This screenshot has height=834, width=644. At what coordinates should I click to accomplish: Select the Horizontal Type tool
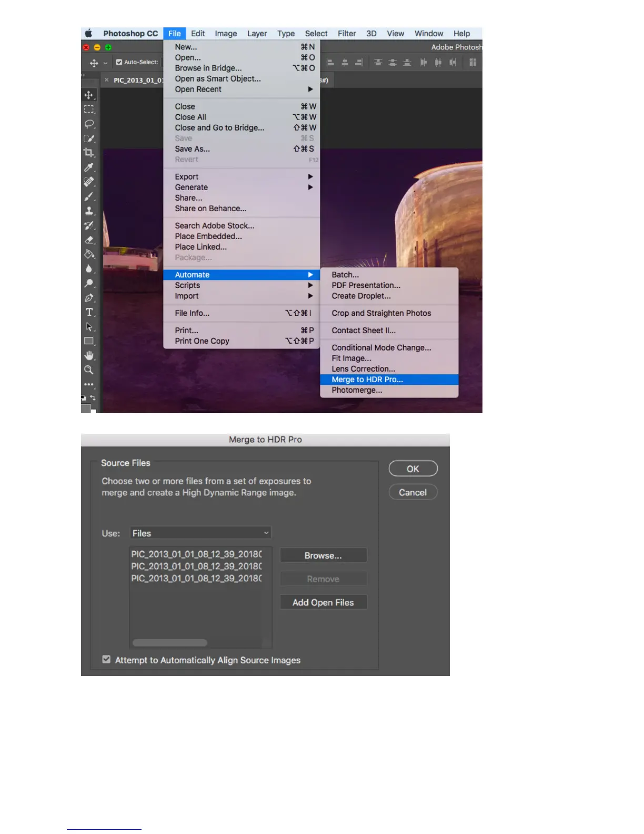point(89,312)
